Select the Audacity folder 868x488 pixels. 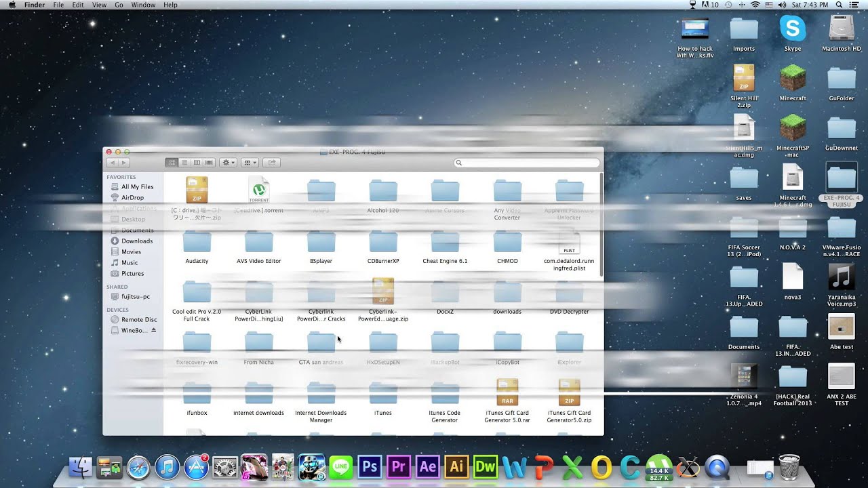coord(197,242)
